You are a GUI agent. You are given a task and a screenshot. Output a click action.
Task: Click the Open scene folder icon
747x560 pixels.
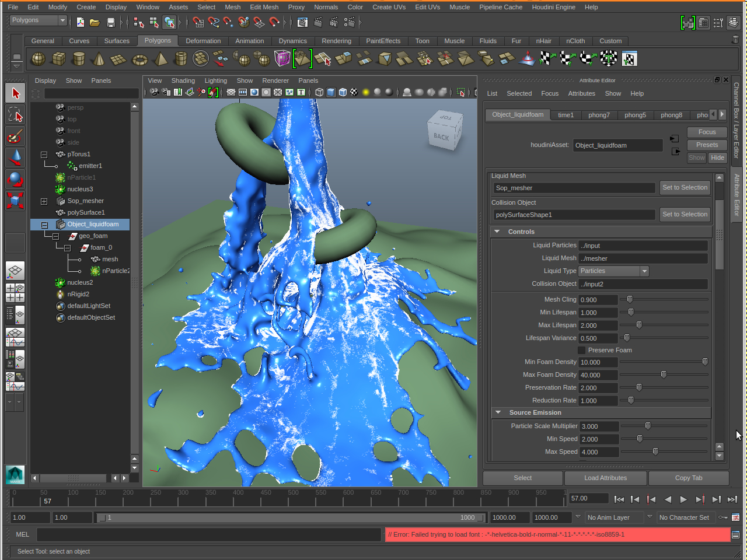pos(95,22)
